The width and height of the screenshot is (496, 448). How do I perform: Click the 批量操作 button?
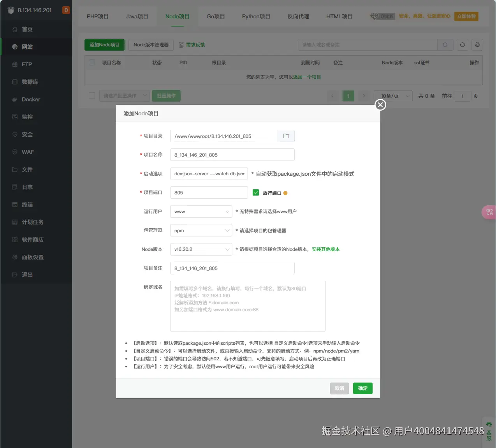coord(166,96)
